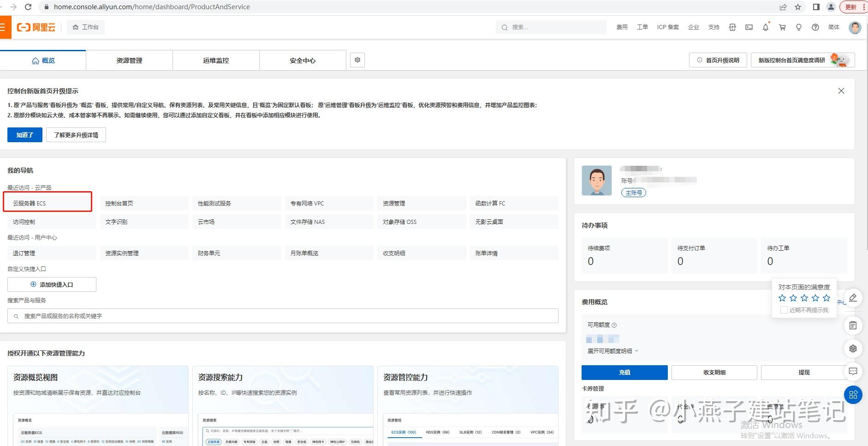The height and width of the screenshot is (446, 868).
Task: Bookmark this page with the star icon
Action: pyautogui.click(x=798, y=7)
